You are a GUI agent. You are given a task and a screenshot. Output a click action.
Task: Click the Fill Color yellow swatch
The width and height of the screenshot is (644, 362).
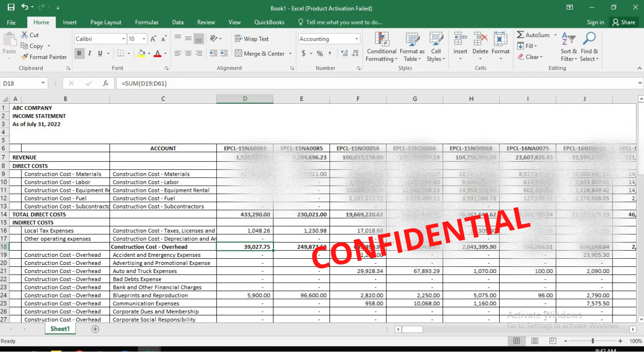141,53
